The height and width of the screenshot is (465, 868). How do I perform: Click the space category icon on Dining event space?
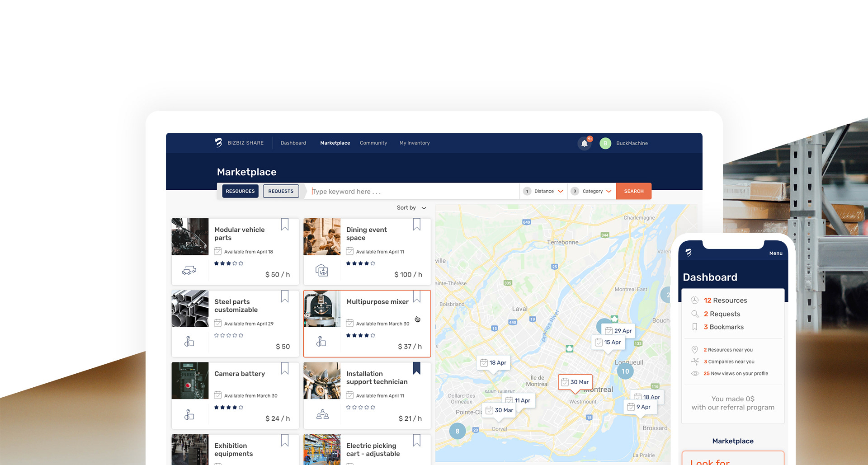pos(321,270)
